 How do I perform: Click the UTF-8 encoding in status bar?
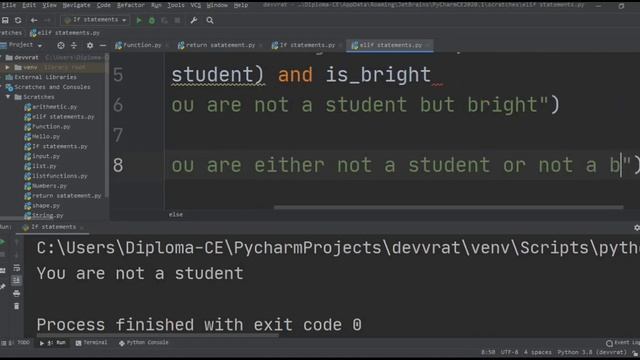(x=509, y=352)
